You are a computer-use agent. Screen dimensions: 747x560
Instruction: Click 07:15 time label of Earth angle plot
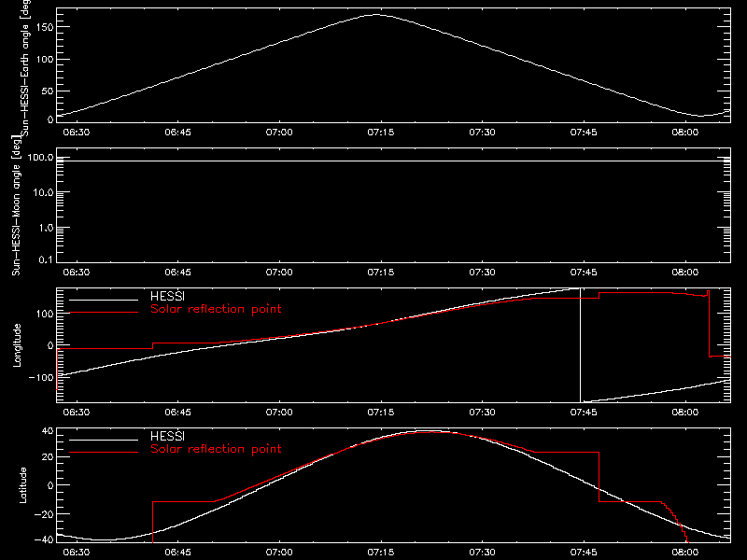coord(381,132)
